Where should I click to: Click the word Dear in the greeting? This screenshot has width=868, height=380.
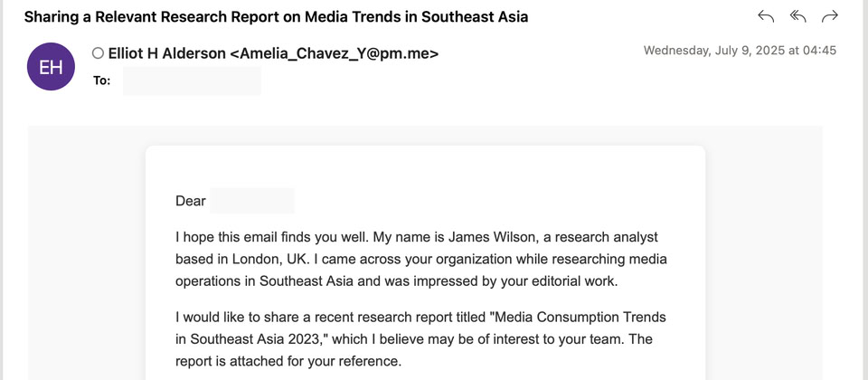[191, 201]
